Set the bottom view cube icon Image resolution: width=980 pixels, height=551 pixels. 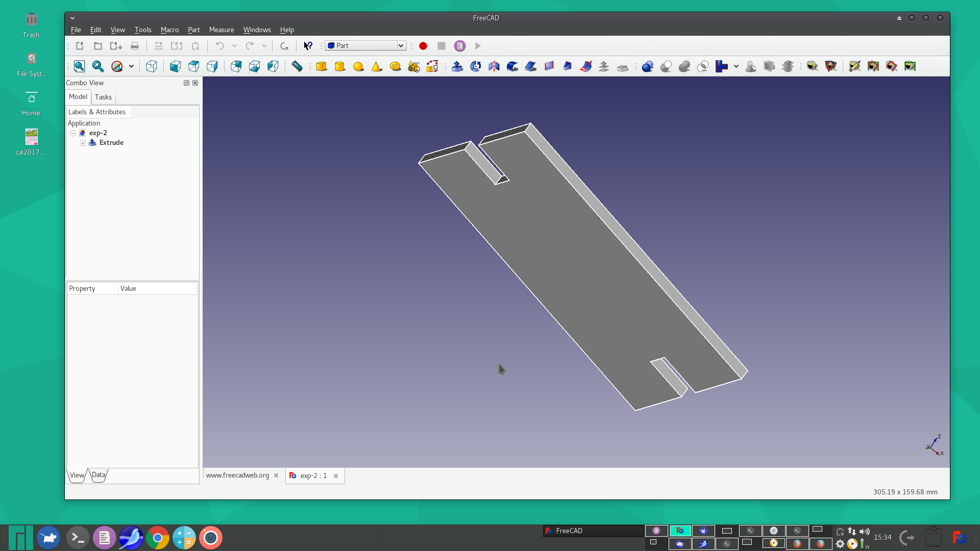[254, 66]
